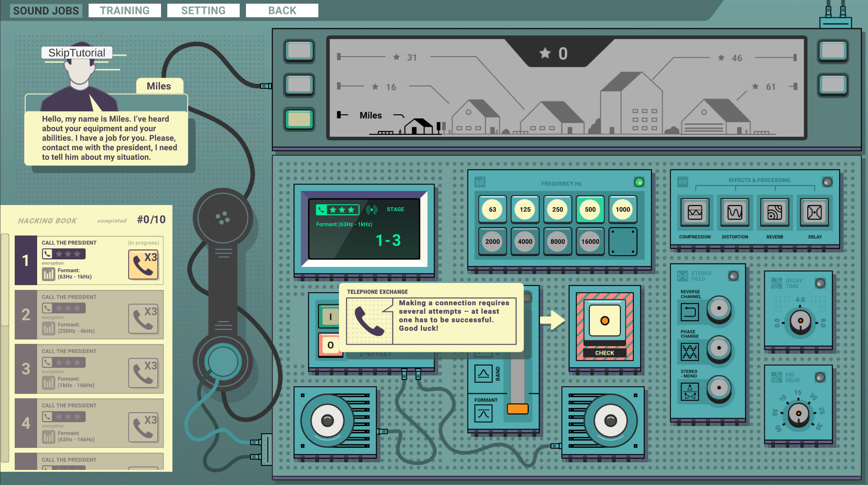
Task: Select the Miles level button
Action: tap(299, 119)
